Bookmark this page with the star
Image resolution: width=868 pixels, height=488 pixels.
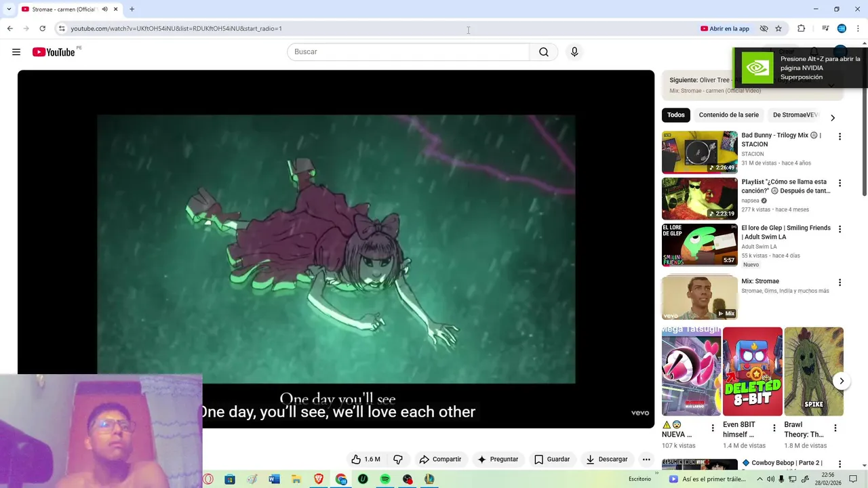point(778,28)
